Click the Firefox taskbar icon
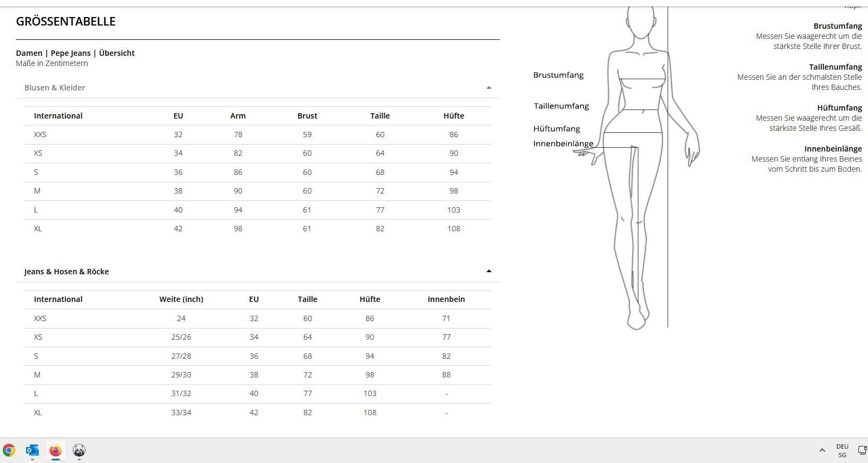Viewport: 868px width, 463px height. 56,451
